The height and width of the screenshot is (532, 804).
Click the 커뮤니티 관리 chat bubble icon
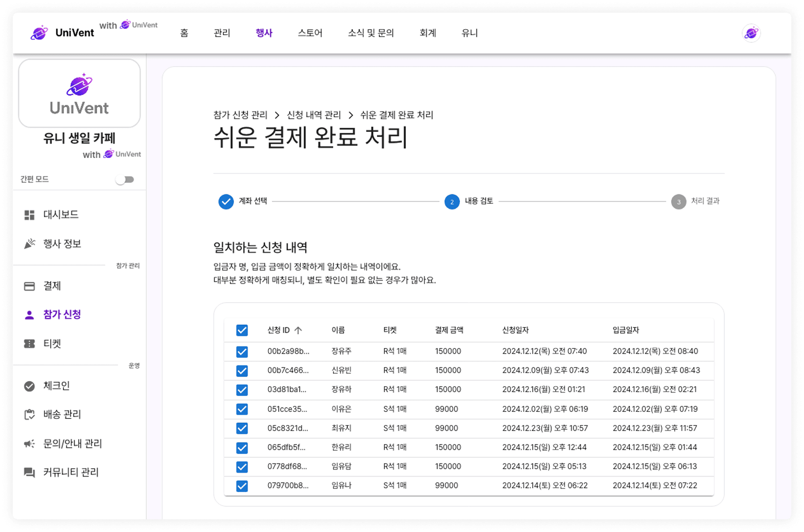pos(30,472)
